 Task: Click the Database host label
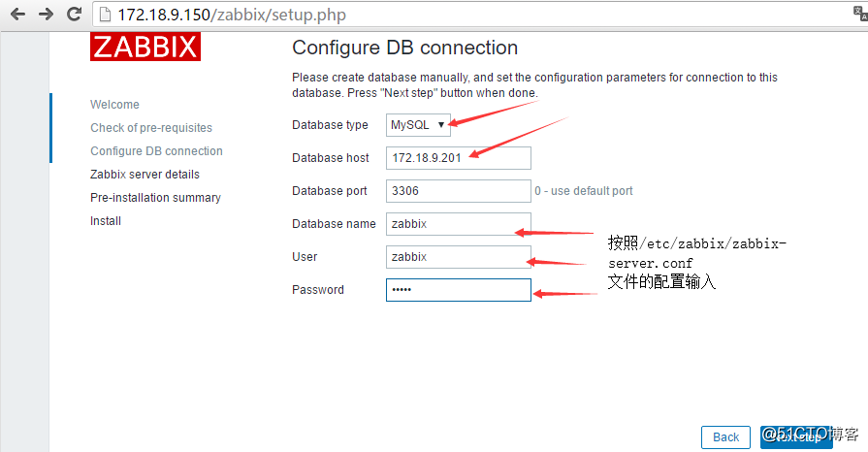pyautogui.click(x=331, y=158)
